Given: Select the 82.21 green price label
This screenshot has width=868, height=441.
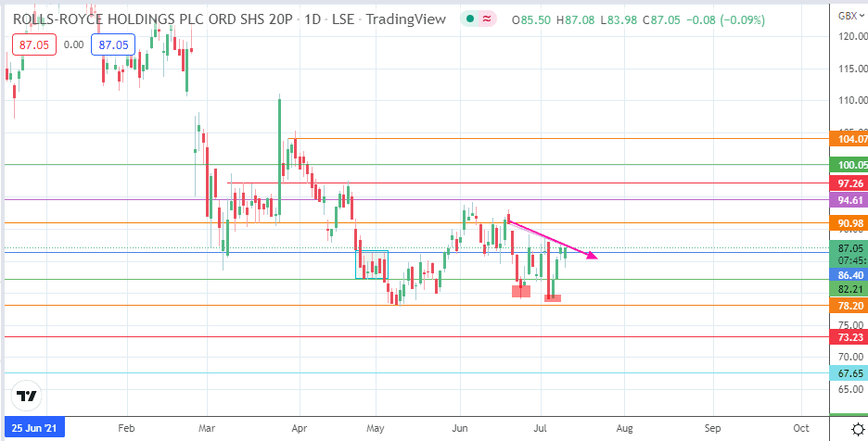Looking at the screenshot, I should coord(849,288).
